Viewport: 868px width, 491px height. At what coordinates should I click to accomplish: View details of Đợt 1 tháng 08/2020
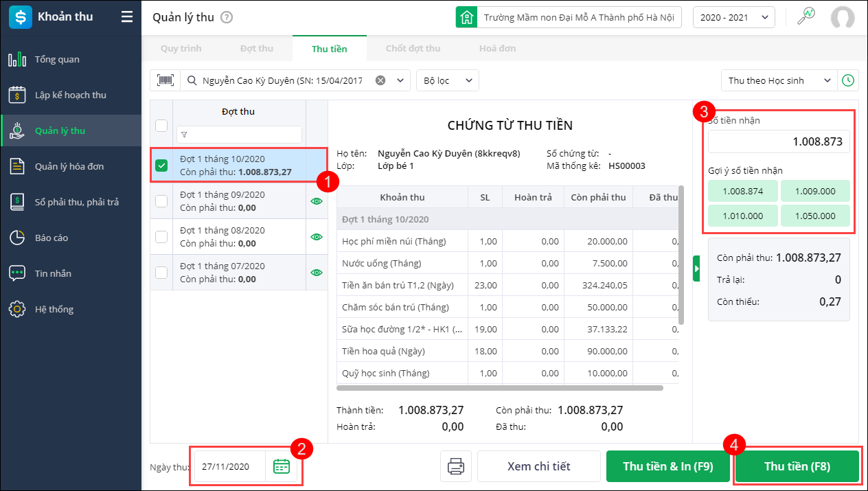click(317, 237)
